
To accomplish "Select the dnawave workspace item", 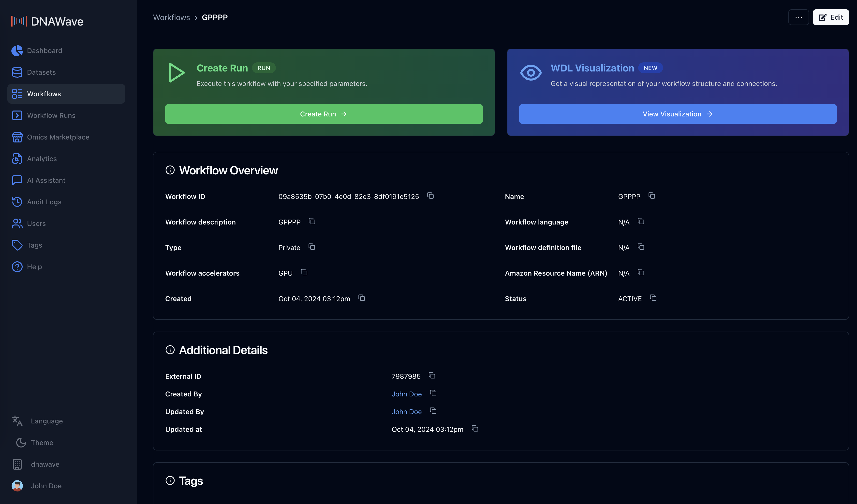I will [44, 464].
